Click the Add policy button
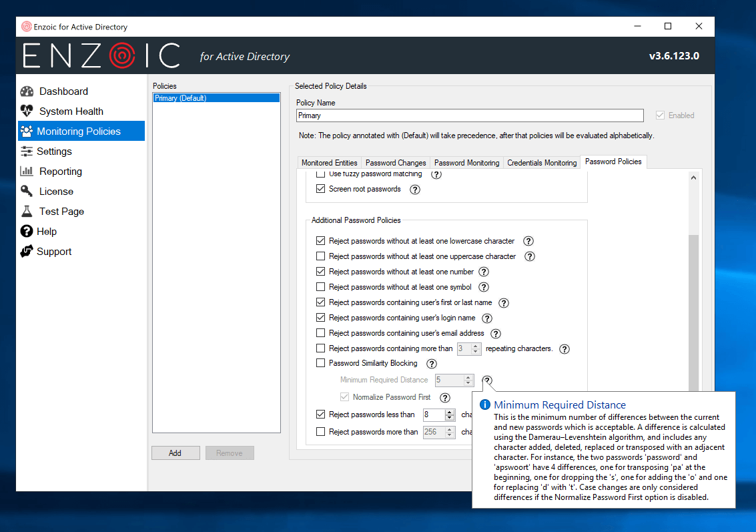The height and width of the screenshot is (532, 756). tap(175, 453)
